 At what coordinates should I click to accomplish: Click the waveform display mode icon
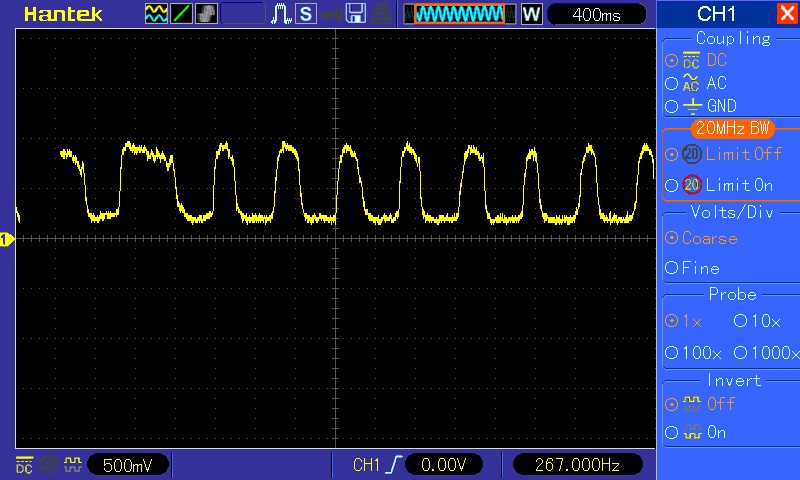click(x=157, y=14)
